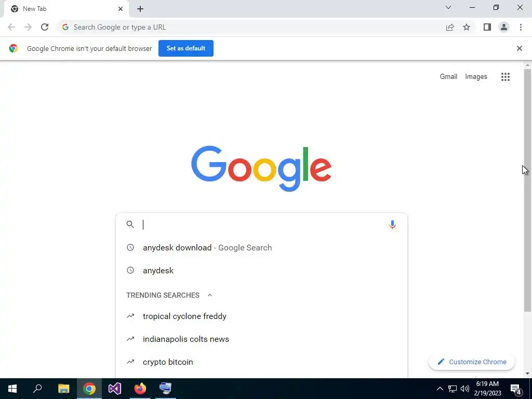
Task: Open the Gmail link
Action: point(448,77)
